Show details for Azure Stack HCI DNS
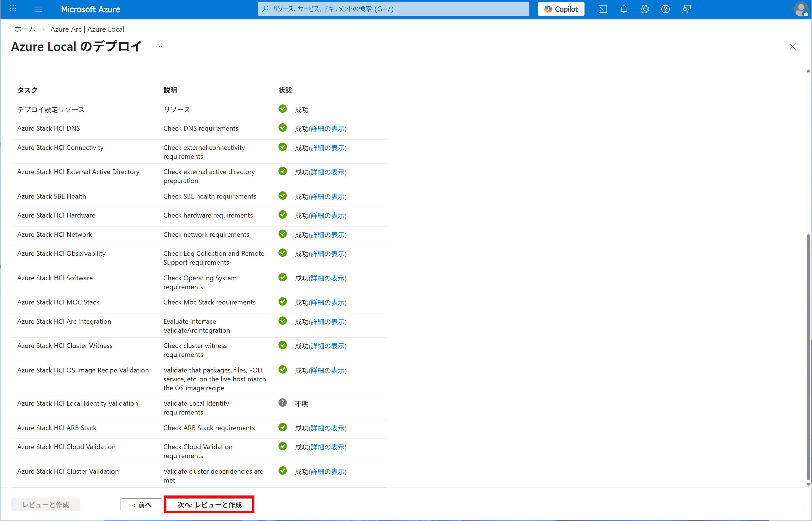Image resolution: width=812 pixels, height=521 pixels. 327,128
